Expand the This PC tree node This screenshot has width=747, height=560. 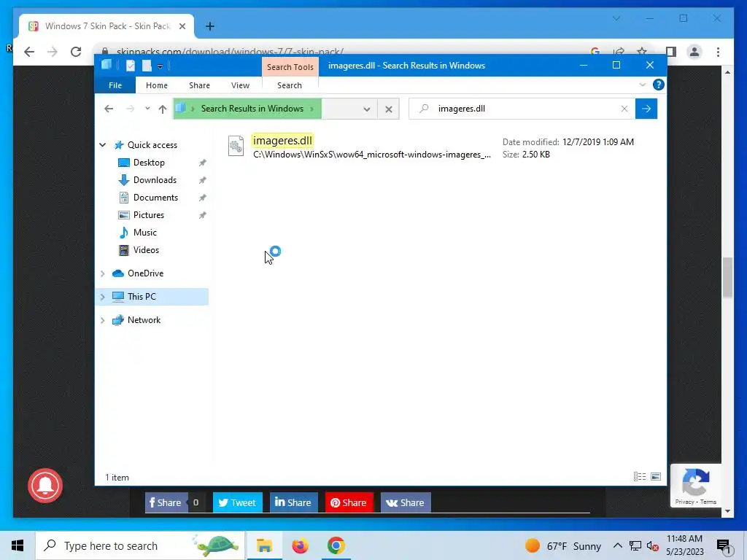102,297
